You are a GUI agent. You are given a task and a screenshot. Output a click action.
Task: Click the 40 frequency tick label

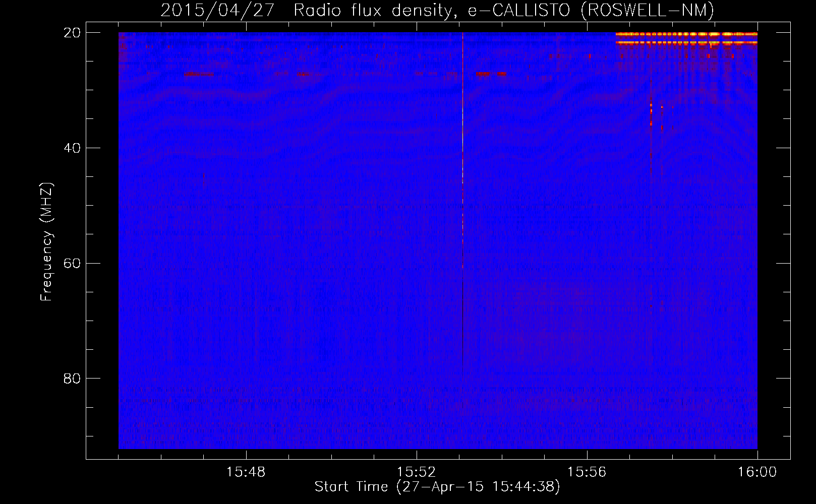click(x=72, y=148)
